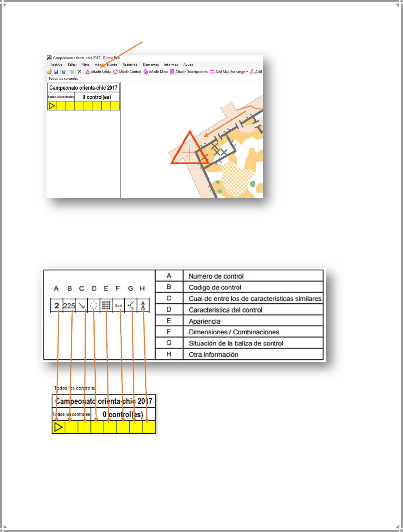Click the Añadir Salida triangle icon
The width and height of the screenshot is (403, 532).
point(87,72)
